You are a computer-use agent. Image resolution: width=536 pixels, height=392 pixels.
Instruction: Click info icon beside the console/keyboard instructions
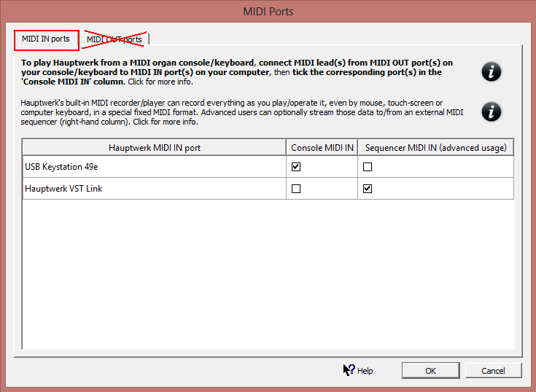pos(492,72)
